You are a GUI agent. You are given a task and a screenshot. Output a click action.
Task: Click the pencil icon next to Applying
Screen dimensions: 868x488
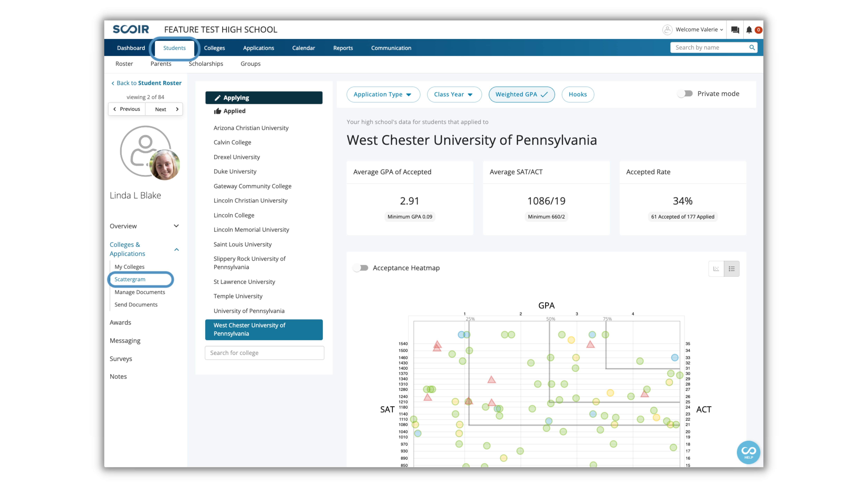(218, 98)
